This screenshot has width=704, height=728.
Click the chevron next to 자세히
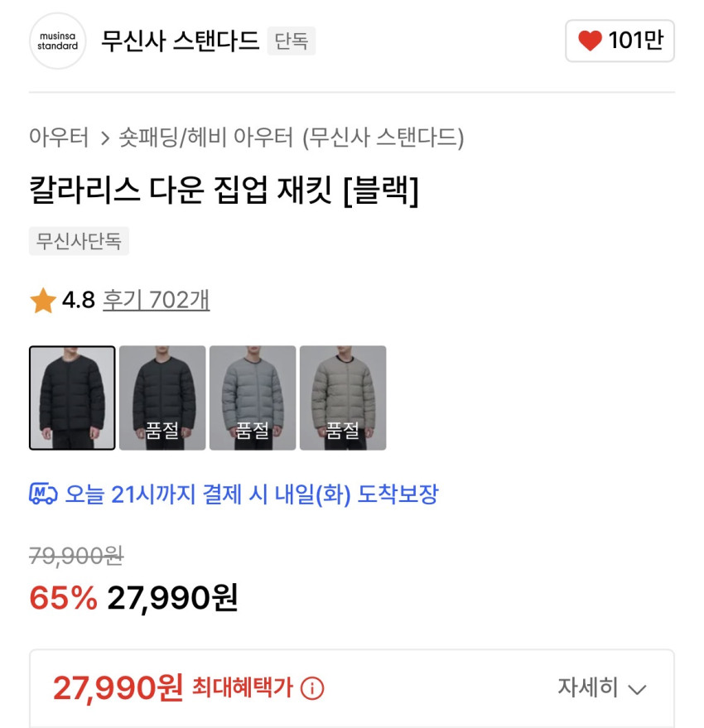637,689
